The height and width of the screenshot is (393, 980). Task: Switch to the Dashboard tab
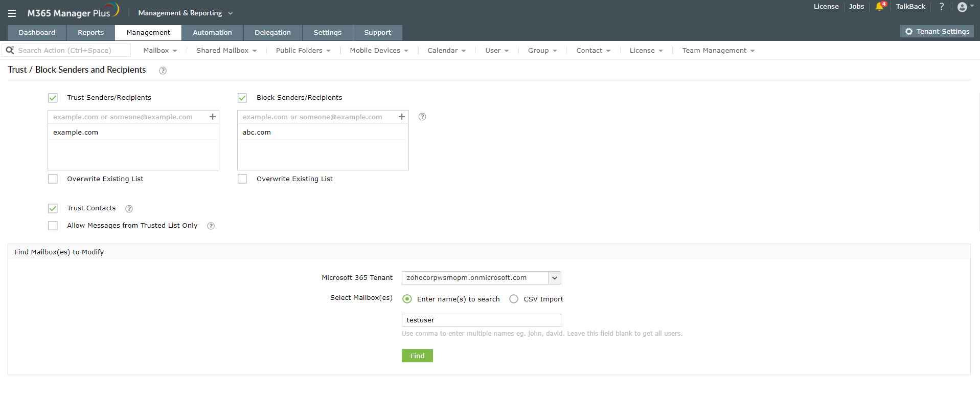(x=37, y=32)
